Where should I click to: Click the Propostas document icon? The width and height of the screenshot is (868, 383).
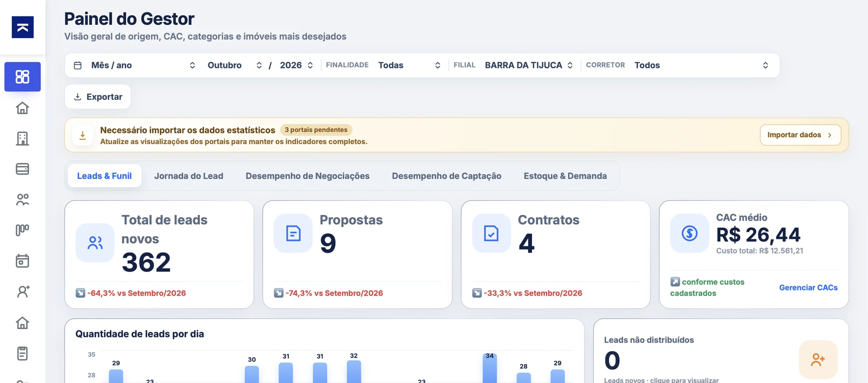pyautogui.click(x=293, y=233)
